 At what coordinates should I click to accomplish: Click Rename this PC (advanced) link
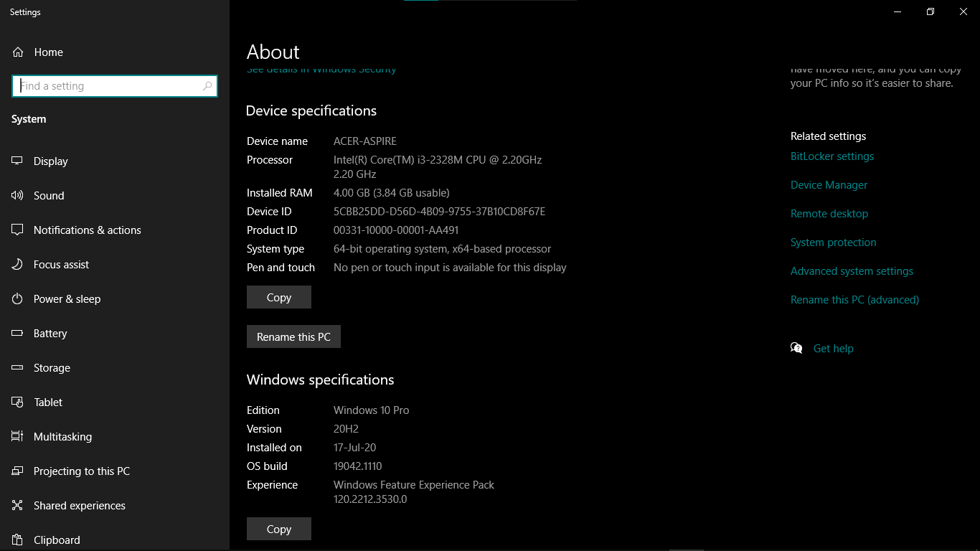(854, 300)
